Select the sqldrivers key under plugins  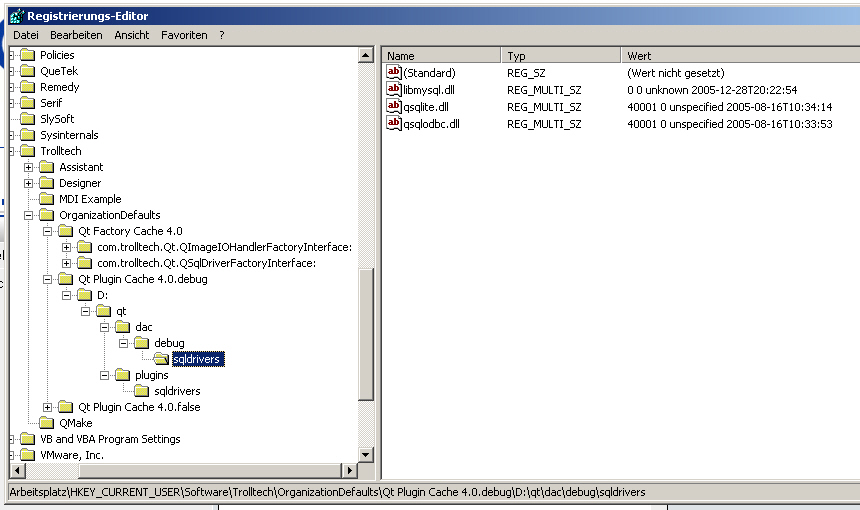click(x=177, y=391)
